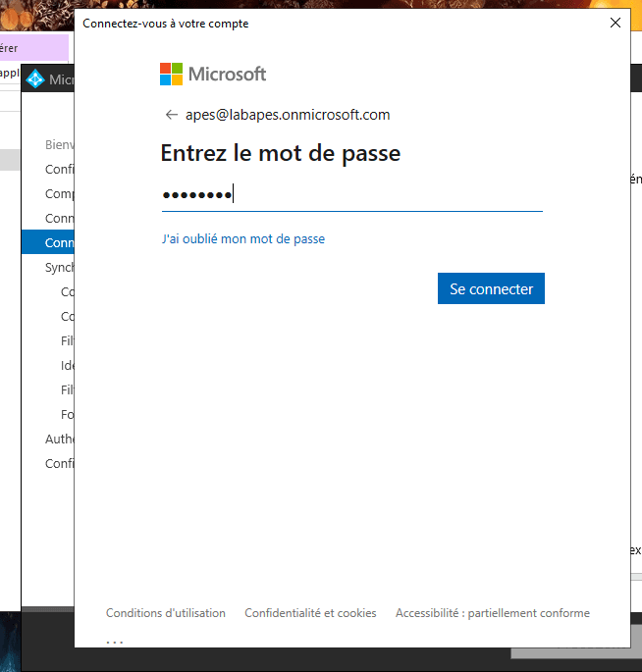
Task: Open 'J'ai oublié mon mot de passe' link
Action: [x=242, y=238]
